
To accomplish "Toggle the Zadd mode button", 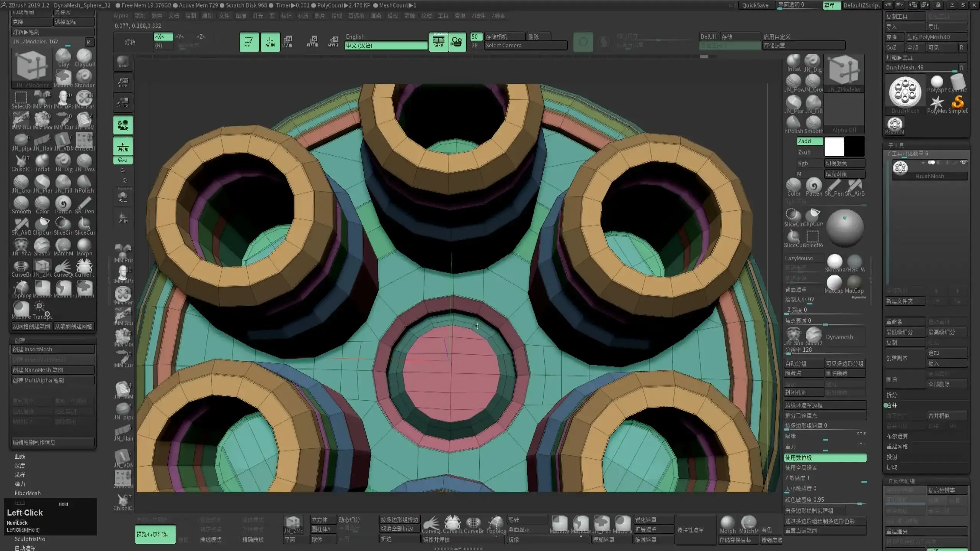I will point(810,141).
